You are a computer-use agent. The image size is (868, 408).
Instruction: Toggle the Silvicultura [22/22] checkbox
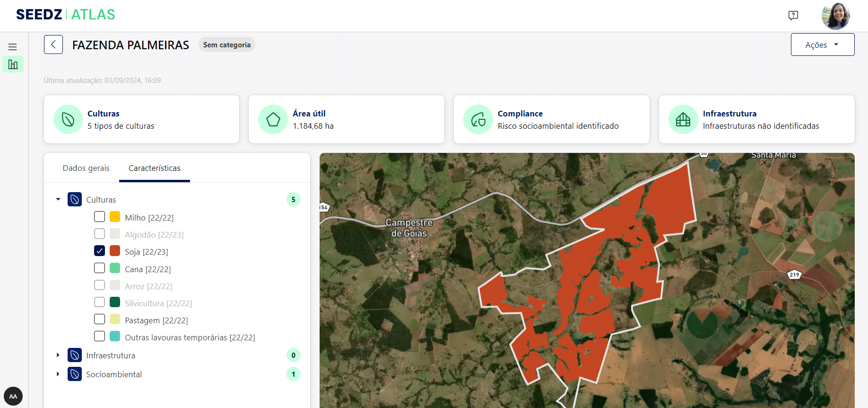(99, 302)
